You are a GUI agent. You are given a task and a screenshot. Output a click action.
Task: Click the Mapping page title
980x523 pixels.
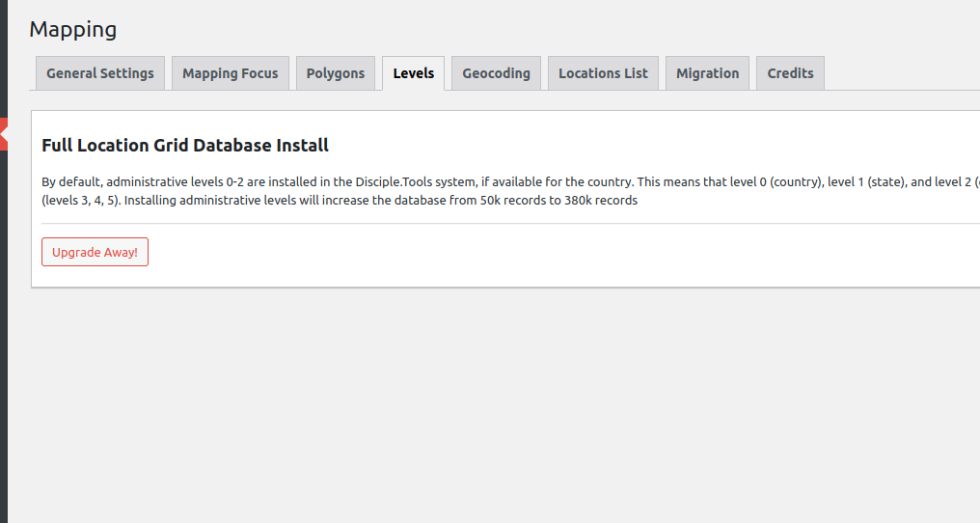coord(73,29)
